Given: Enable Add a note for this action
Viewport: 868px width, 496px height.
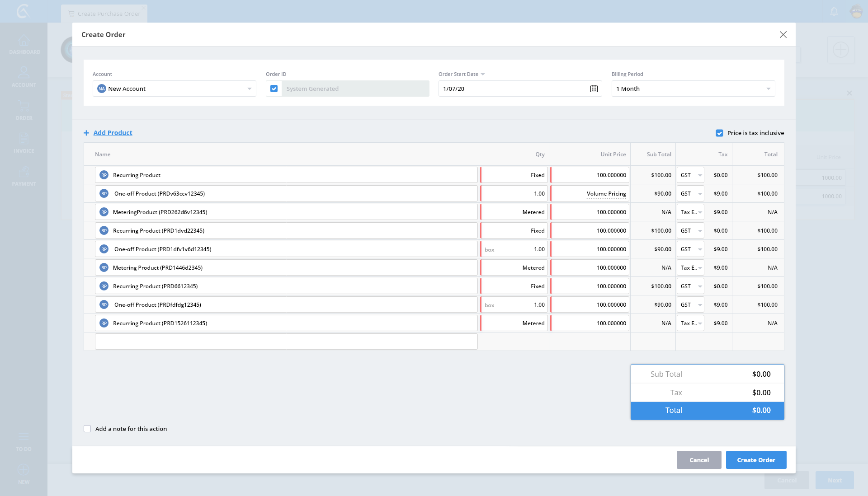Looking at the screenshot, I should (87, 429).
